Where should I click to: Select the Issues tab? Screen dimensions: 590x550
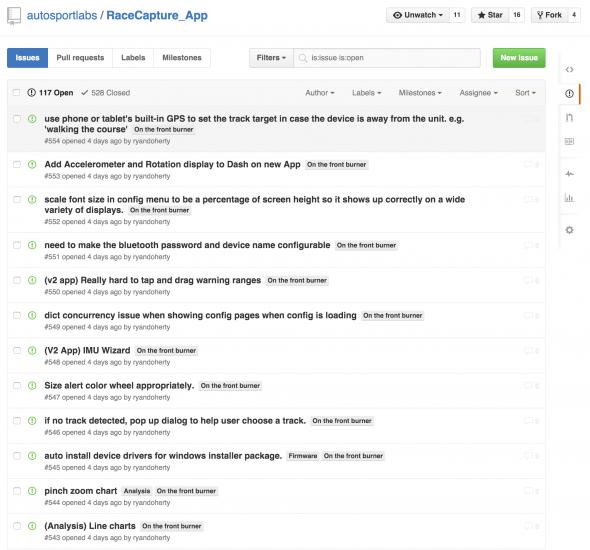point(27,58)
